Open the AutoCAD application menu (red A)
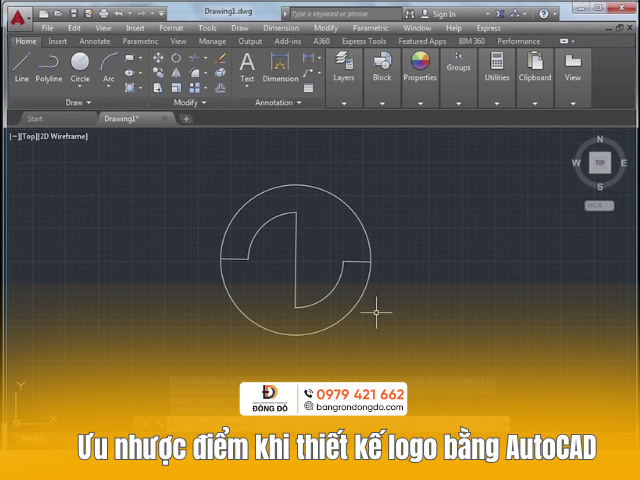This screenshot has width=640, height=480. coord(18,18)
